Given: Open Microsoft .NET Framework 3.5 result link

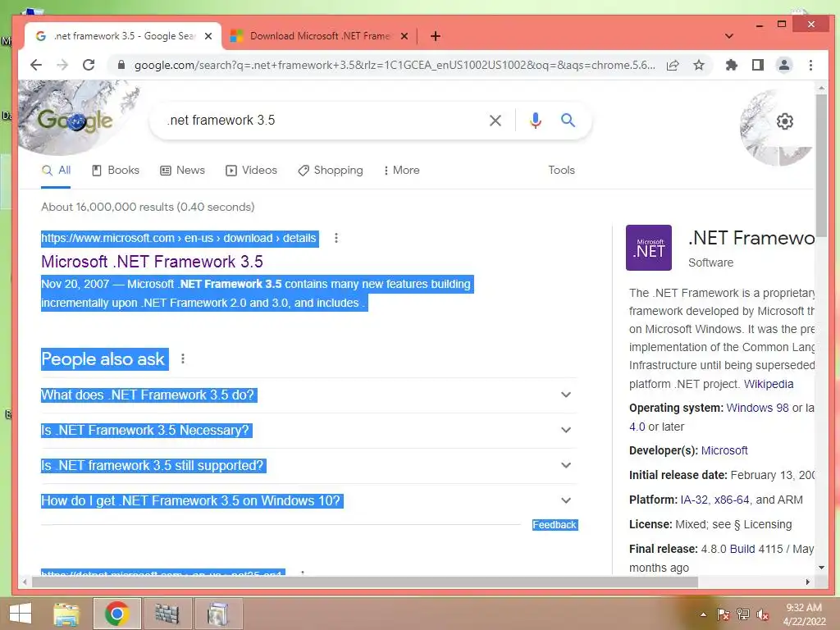Looking at the screenshot, I should point(152,262).
